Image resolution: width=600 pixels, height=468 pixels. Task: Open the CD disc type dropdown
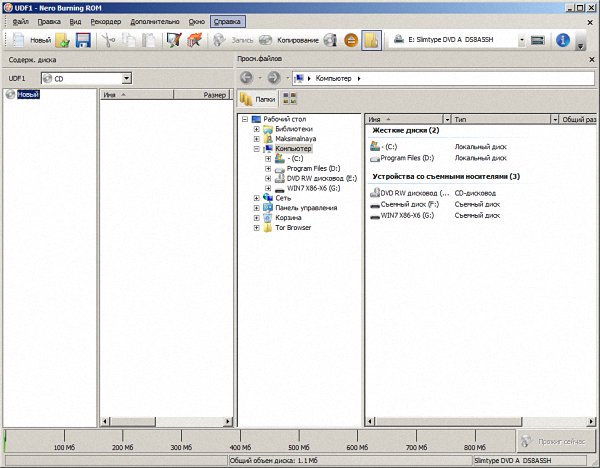(x=126, y=77)
